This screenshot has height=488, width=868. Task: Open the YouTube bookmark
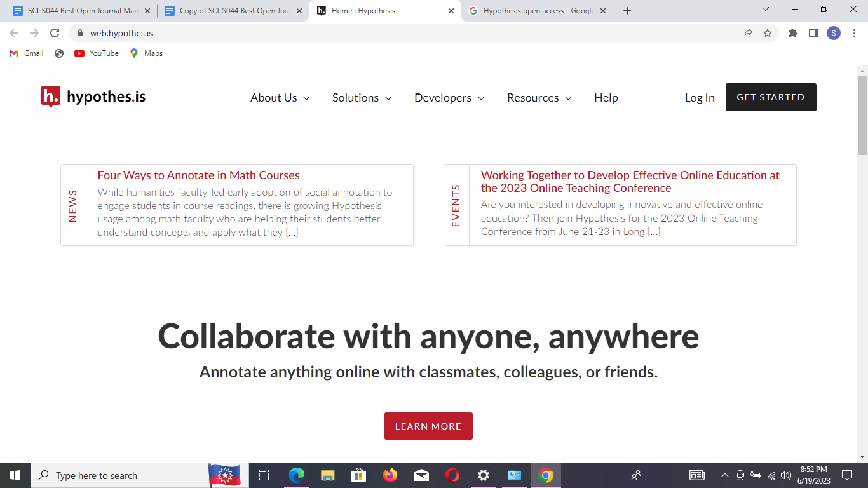point(96,53)
